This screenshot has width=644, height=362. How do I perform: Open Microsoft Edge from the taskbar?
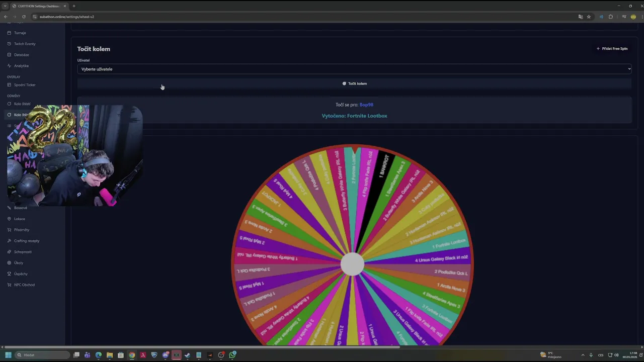pyautogui.click(x=99, y=355)
